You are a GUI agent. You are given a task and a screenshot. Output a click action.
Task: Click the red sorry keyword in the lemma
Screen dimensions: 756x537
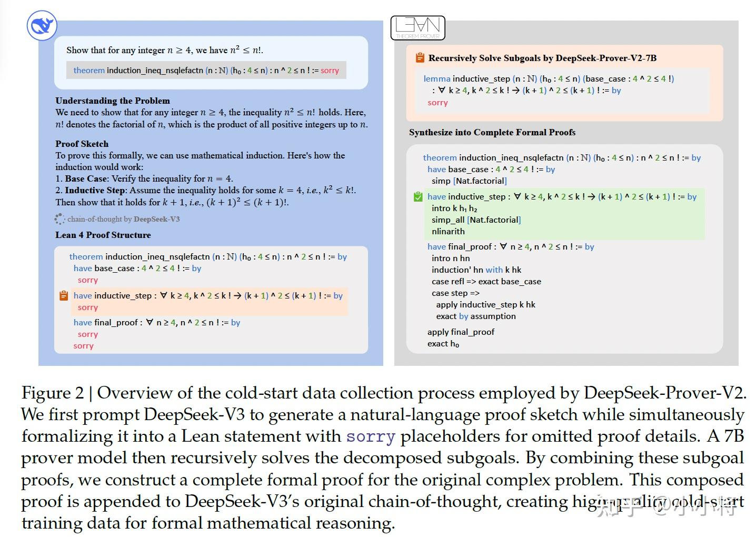(x=437, y=103)
